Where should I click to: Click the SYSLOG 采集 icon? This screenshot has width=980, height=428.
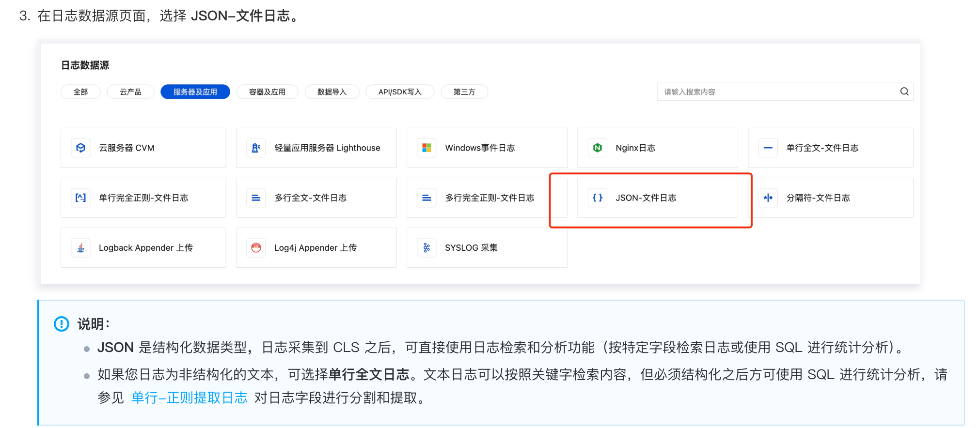coord(427,247)
